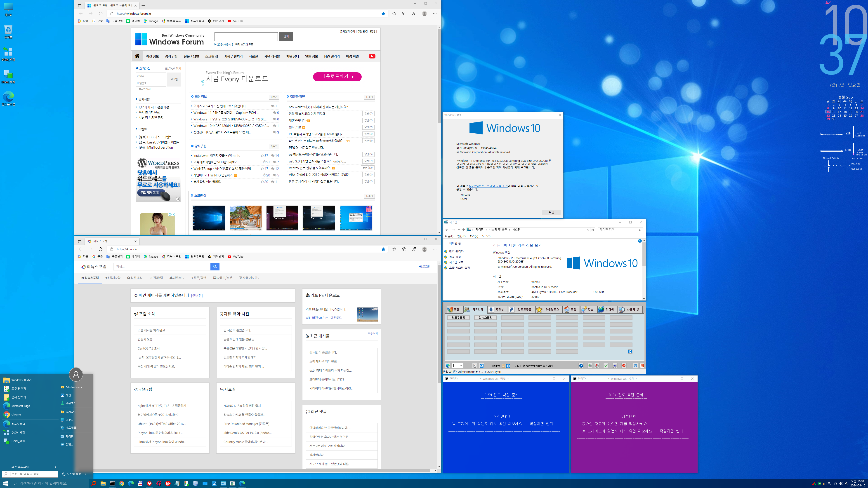The image size is (868, 488).
Task: Click the blue refresh arrows icon in launcher
Action: point(635,366)
